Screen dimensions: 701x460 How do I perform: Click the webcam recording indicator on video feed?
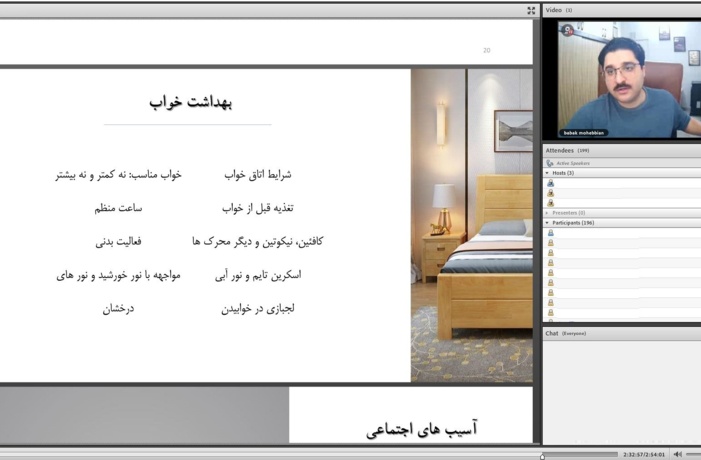[x=568, y=30]
